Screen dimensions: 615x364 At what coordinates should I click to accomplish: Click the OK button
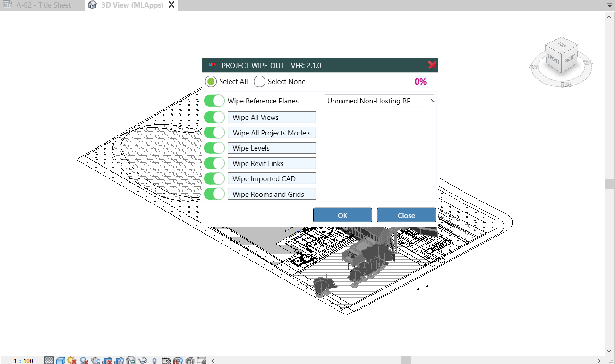tap(343, 215)
